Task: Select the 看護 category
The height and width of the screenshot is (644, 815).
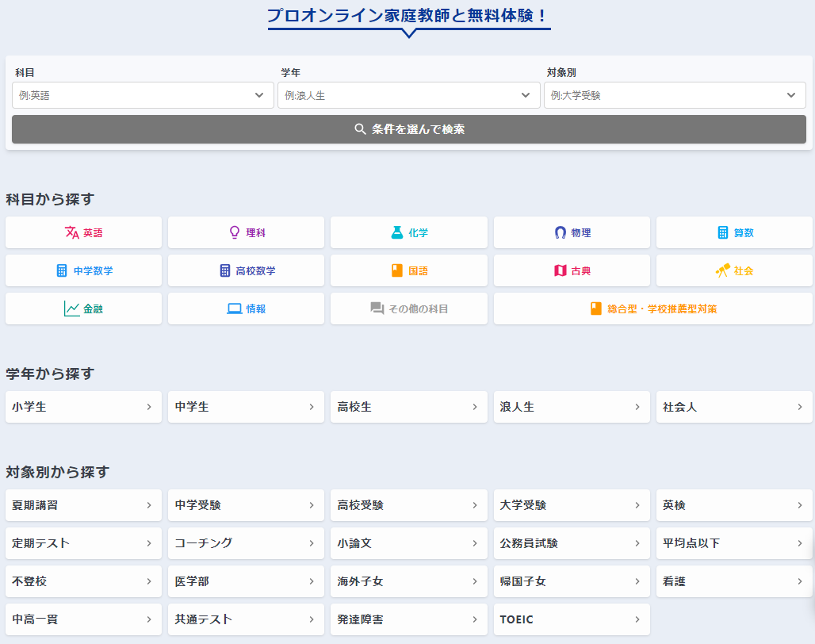Action: click(734, 581)
